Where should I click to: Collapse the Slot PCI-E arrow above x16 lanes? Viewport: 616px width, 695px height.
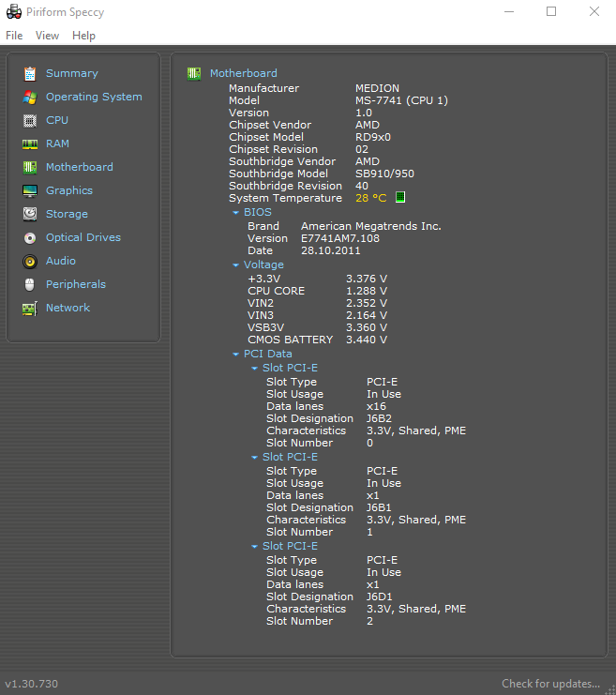point(254,369)
